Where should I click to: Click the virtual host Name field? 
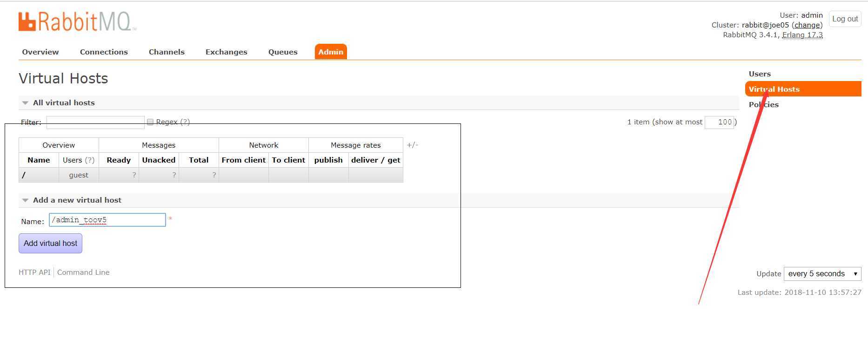point(107,220)
